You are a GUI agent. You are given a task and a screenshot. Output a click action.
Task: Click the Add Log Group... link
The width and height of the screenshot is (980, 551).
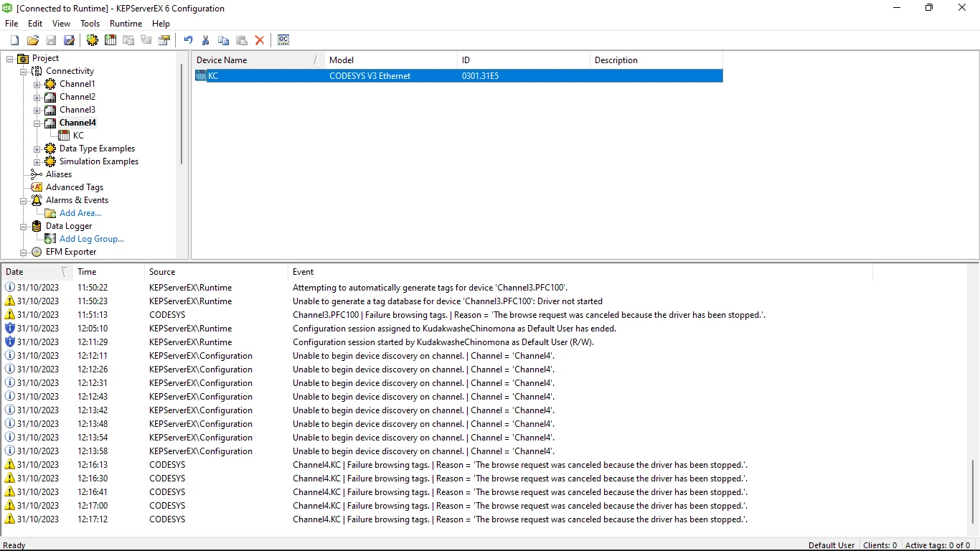[92, 239]
